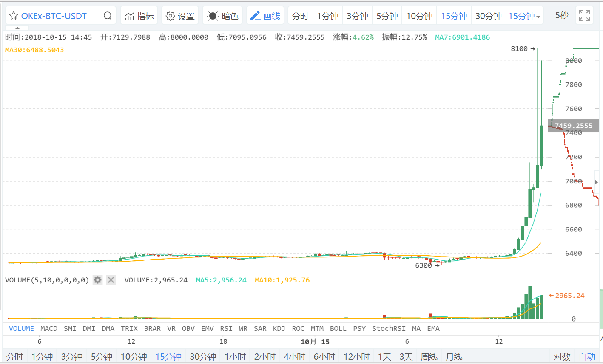Image resolution: width=603 pixels, height=364 pixels.
Task: Choose bottom bar 6小时 period
Action: tap(324, 357)
